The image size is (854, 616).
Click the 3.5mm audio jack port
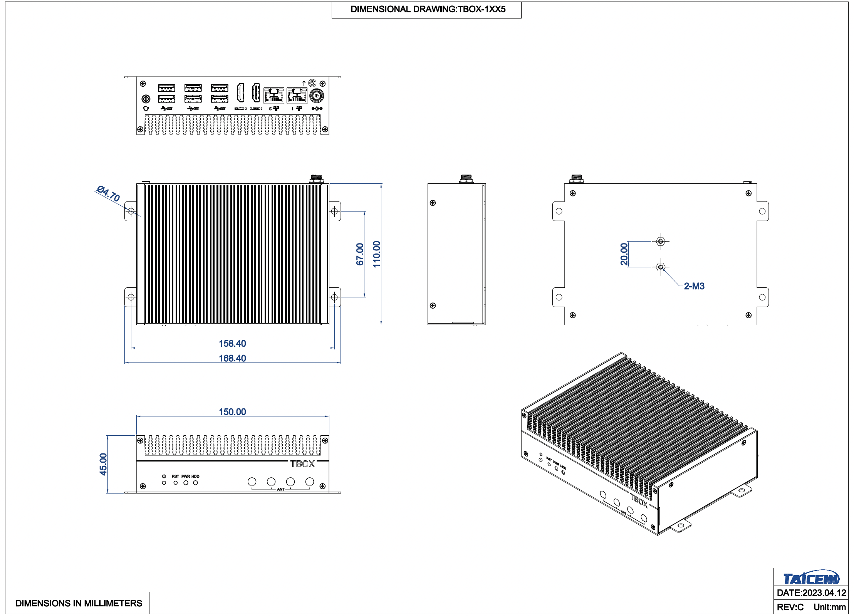point(146,99)
